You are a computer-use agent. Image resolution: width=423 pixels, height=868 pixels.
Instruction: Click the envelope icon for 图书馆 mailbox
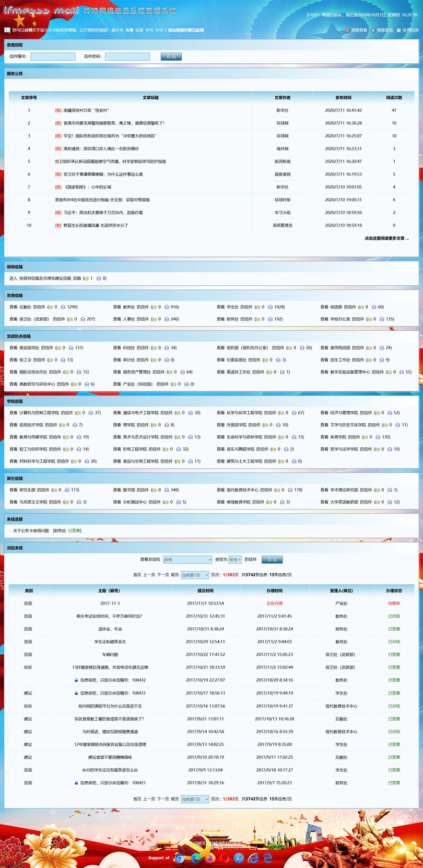coord(154,490)
